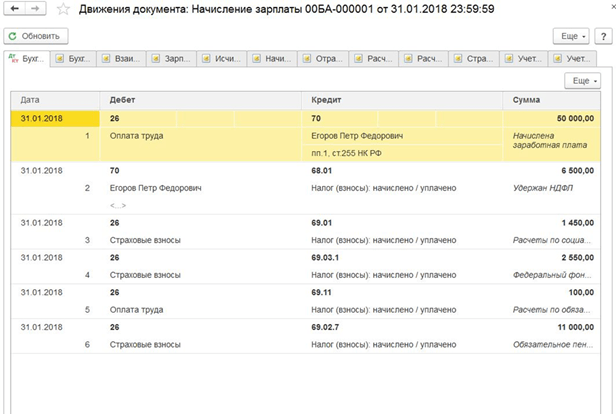
Task: Add to favorites with star icon
Action: pos(64,11)
